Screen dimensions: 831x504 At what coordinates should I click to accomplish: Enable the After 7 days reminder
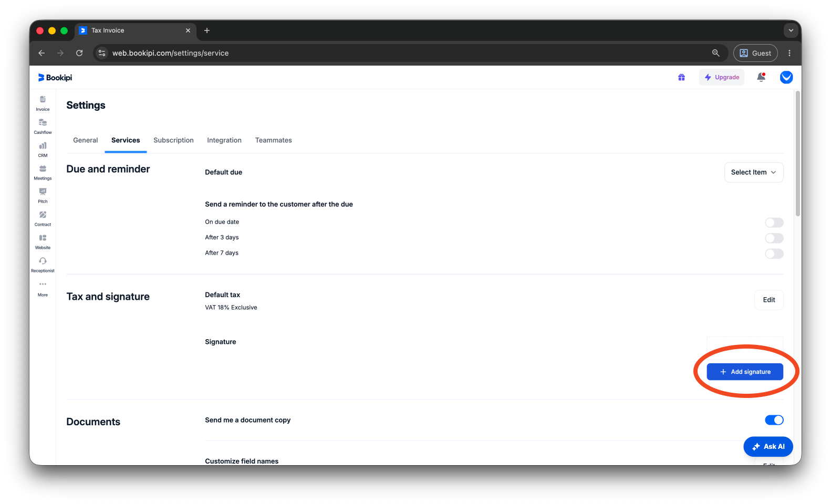774,254
